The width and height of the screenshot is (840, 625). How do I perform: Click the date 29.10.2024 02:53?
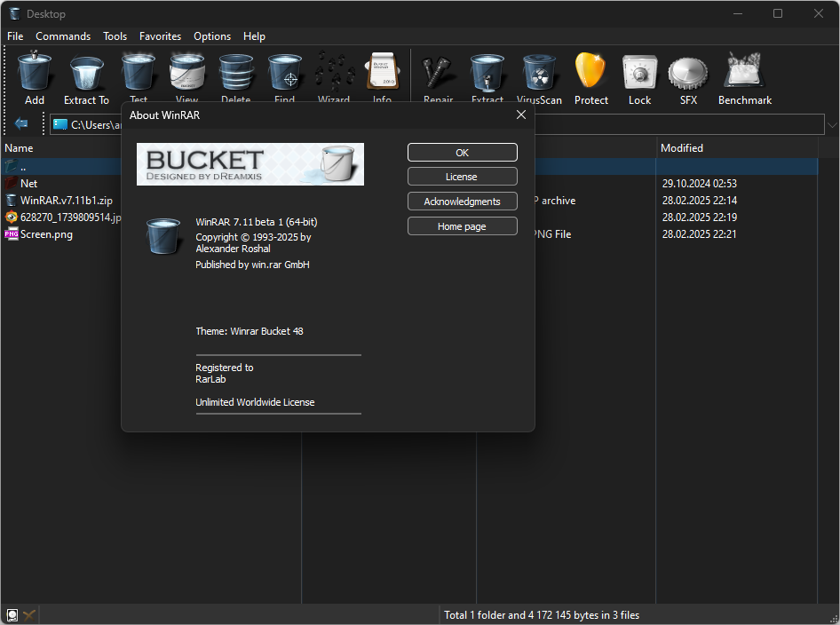click(699, 183)
